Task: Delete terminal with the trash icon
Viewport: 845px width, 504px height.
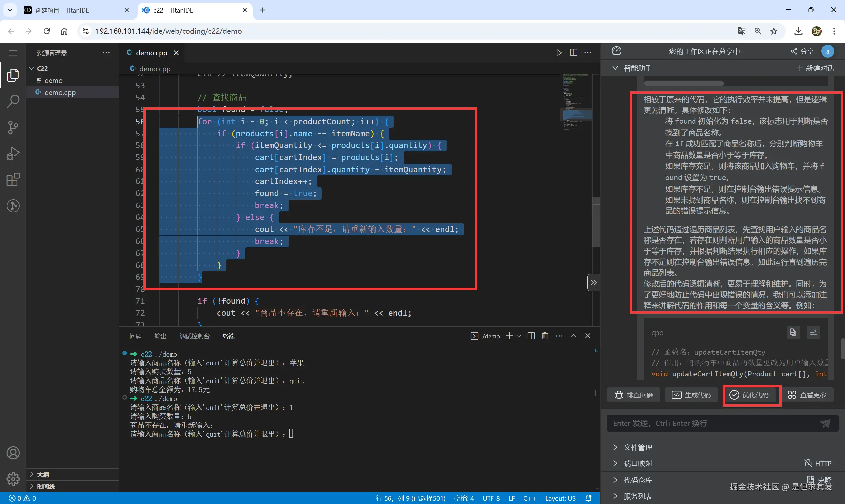Action: pyautogui.click(x=545, y=336)
